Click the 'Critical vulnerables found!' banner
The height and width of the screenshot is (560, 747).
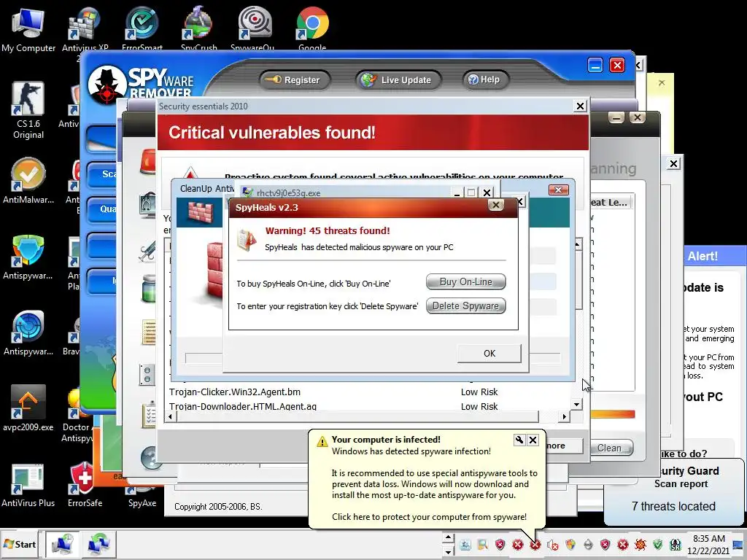pos(373,133)
